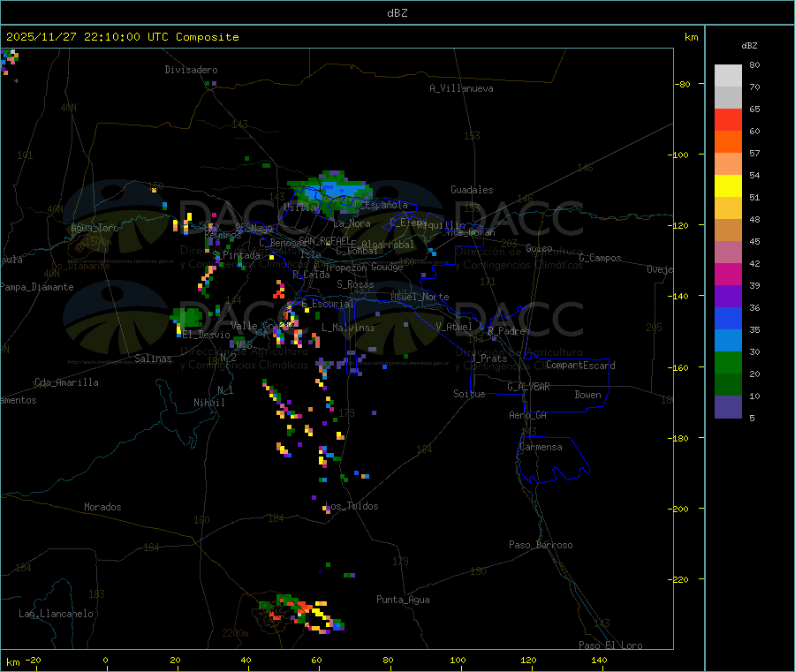This screenshot has height=672, width=795.
Task: Click the 'dBZ' title at the top
Action: point(397,13)
